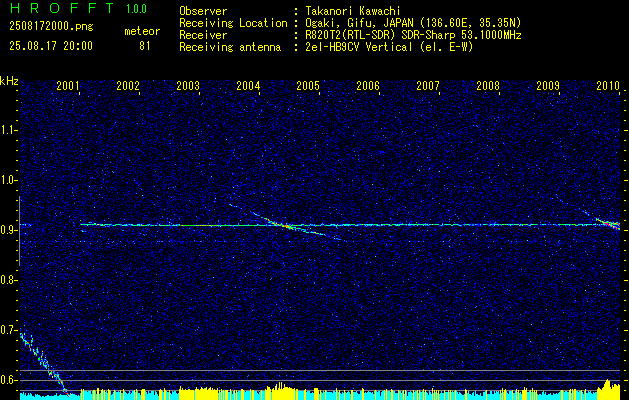Select the R820T2(RTL-SDR) SDR-Sharp receiver text
The height and width of the screenshot is (400, 629).
pos(413,35)
